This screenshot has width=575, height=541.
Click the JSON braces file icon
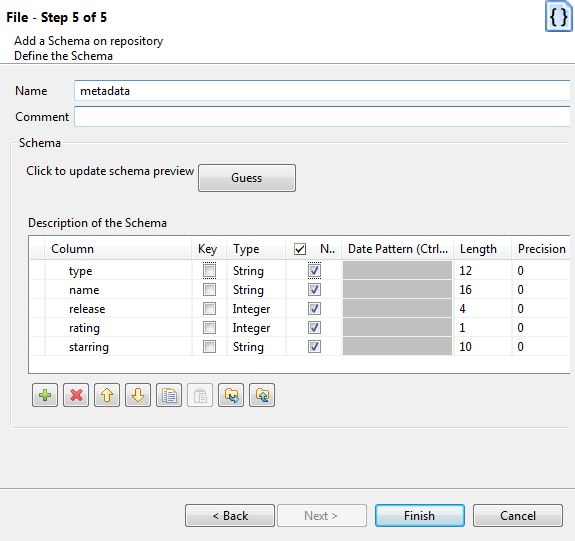(558, 17)
